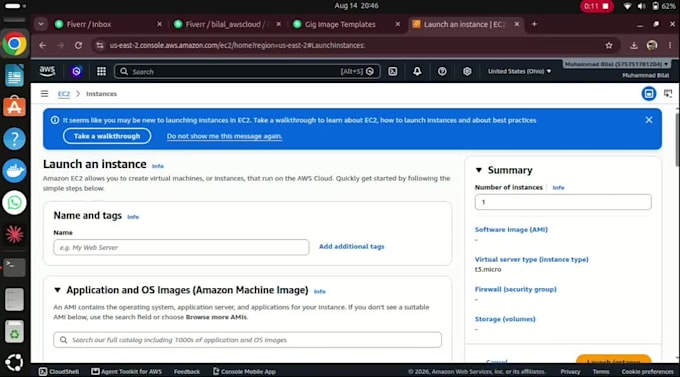
Task: Open Storage (volumes) summary link
Action: 505,319
